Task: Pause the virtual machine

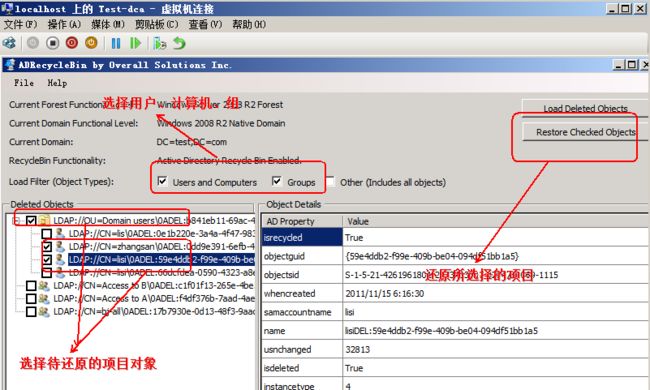Action: [x=116, y=43]
